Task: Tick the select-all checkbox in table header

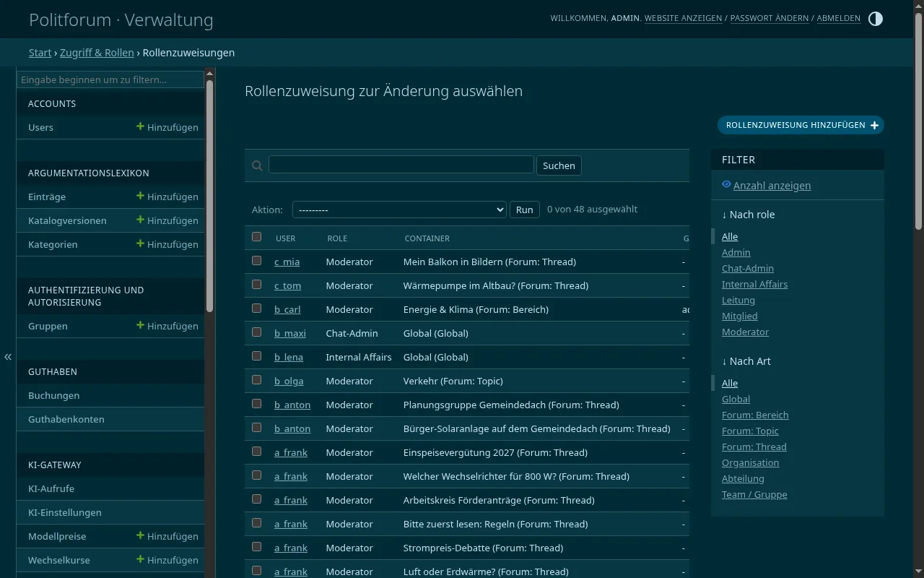Action: tap(256, 237)
